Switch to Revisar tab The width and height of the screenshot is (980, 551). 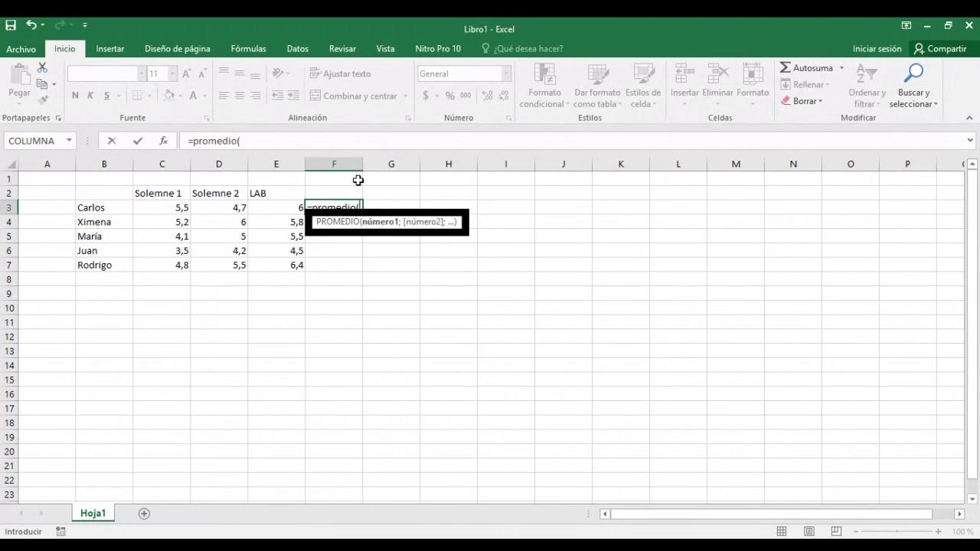pos(342,49)
